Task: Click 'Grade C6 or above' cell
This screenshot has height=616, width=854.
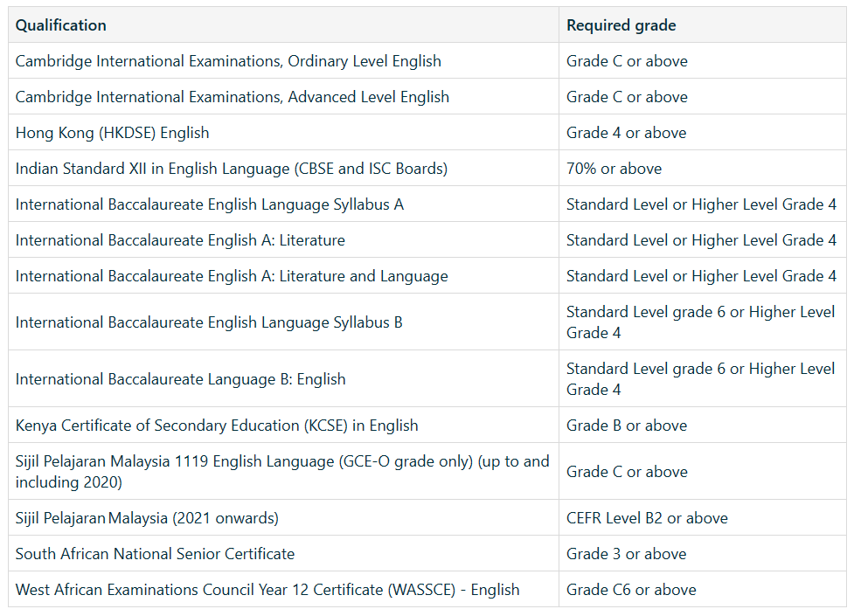Action: 703,589
